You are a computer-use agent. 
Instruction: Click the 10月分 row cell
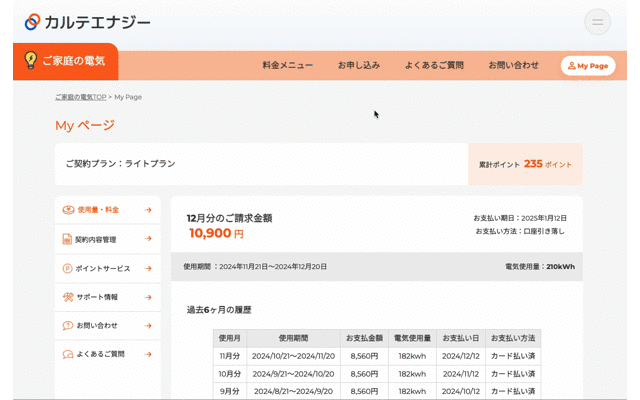click(230, 374)
